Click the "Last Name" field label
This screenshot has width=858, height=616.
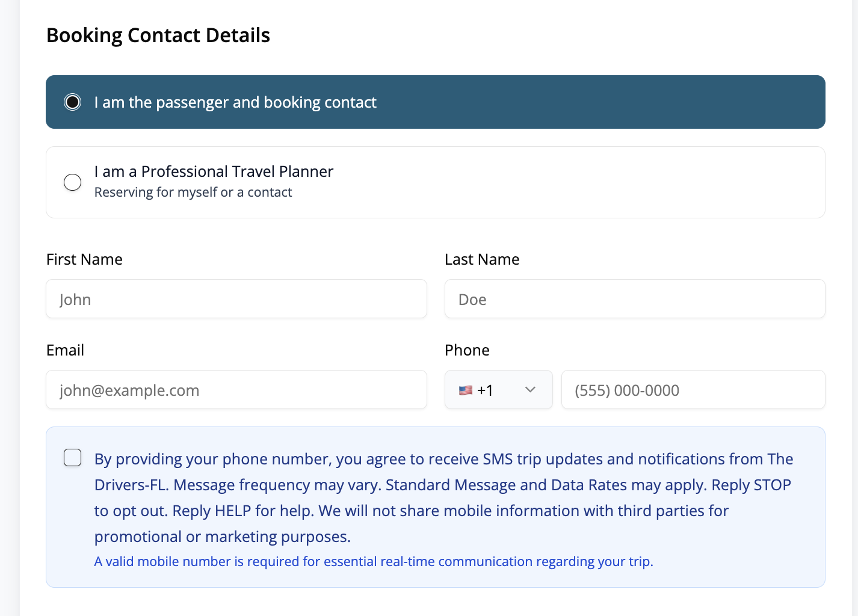click(482, 259)
